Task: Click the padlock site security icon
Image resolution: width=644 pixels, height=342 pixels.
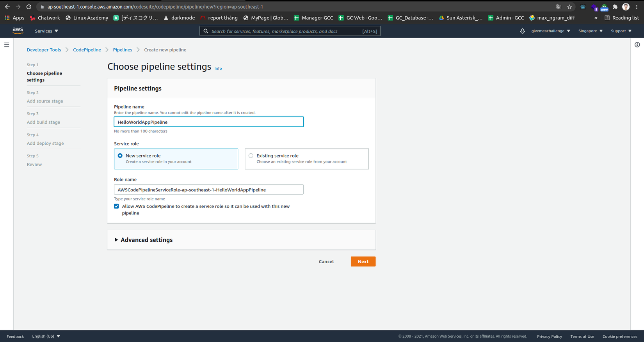Action: pyautogui.click(x=42, y=7)
